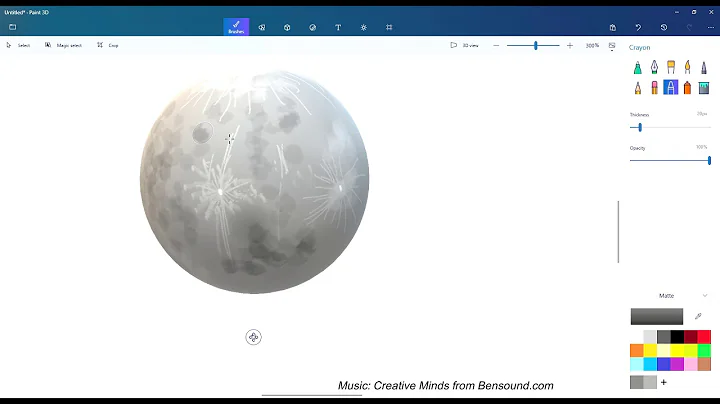
Task: Open the three-dot More menu
Action: tap(711, 28)
